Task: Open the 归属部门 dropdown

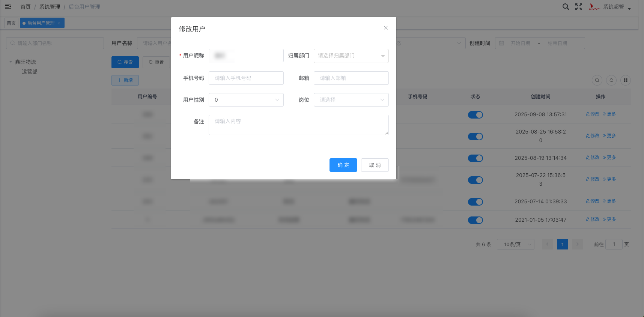Action: pos(351,56)
